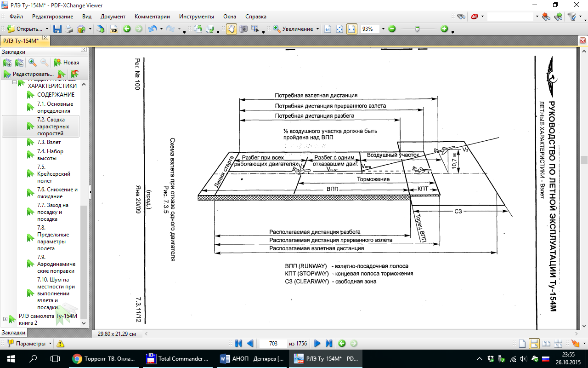Viewport: 588px width, 368px height.
Task: Toggle Fit Width page view
Action: tap(351, 29)
